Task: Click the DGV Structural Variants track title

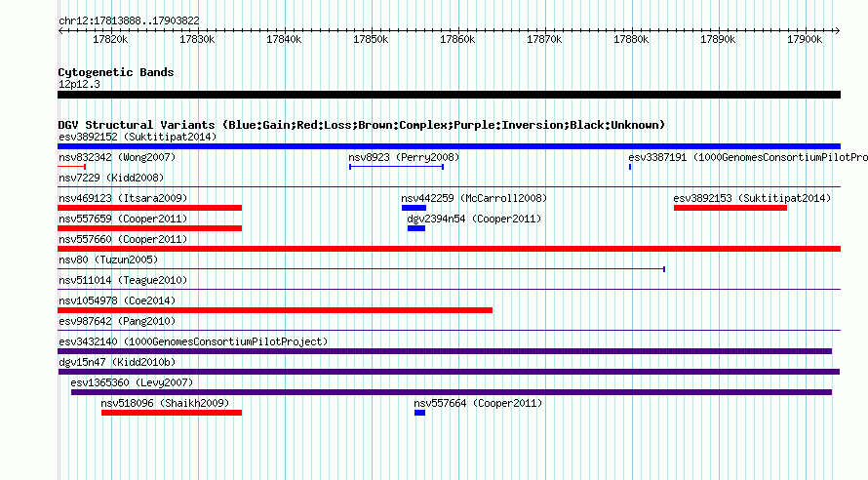Action: (x=362, y=125)
